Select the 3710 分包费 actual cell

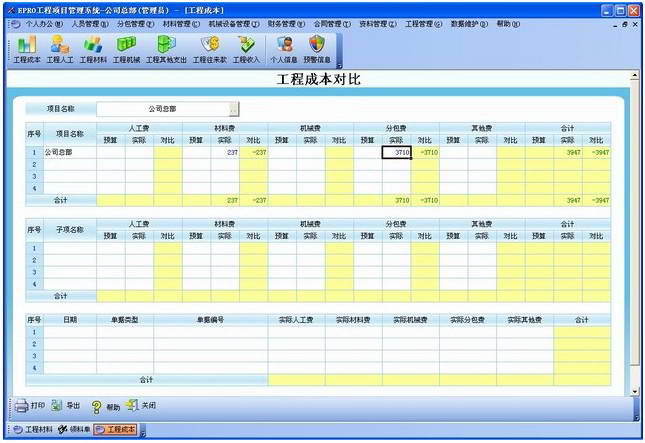click(x=397, y=153)
